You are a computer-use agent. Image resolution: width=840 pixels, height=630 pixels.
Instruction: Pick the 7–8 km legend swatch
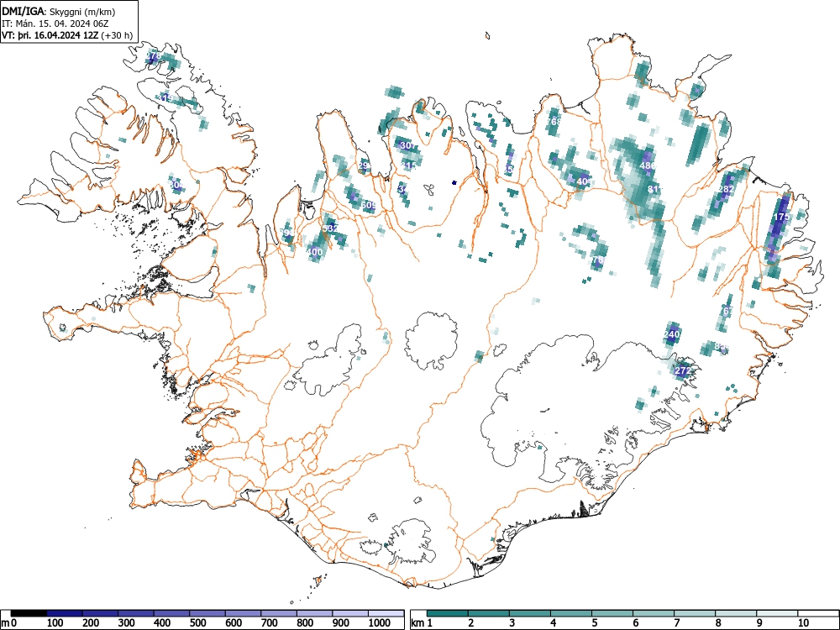click(695, 613)
